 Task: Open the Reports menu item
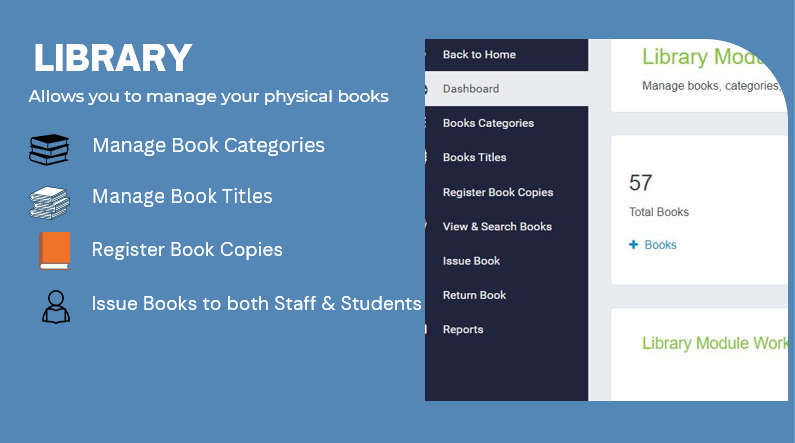pos(507,329)
